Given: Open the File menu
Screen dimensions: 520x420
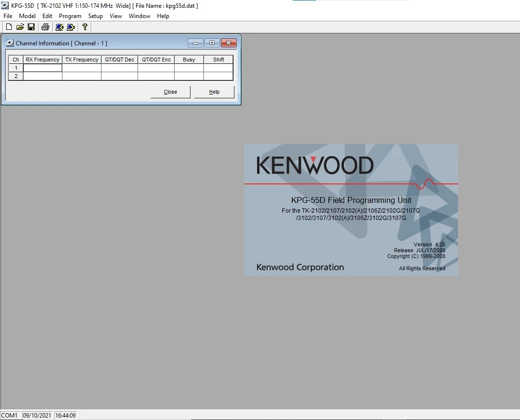Looking at the screenshot, I should point(8,16).
